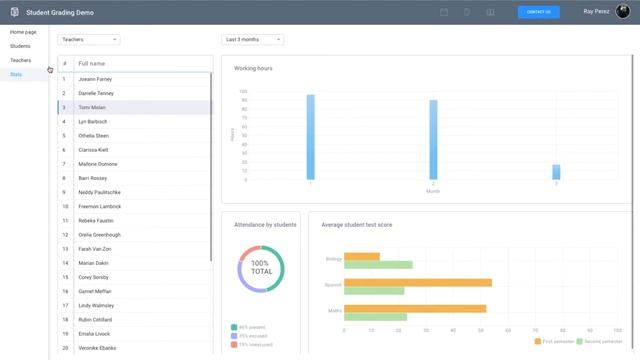640x360 pixels.
Task: Select row 5 Othella Steen
Action: (135, 136)
